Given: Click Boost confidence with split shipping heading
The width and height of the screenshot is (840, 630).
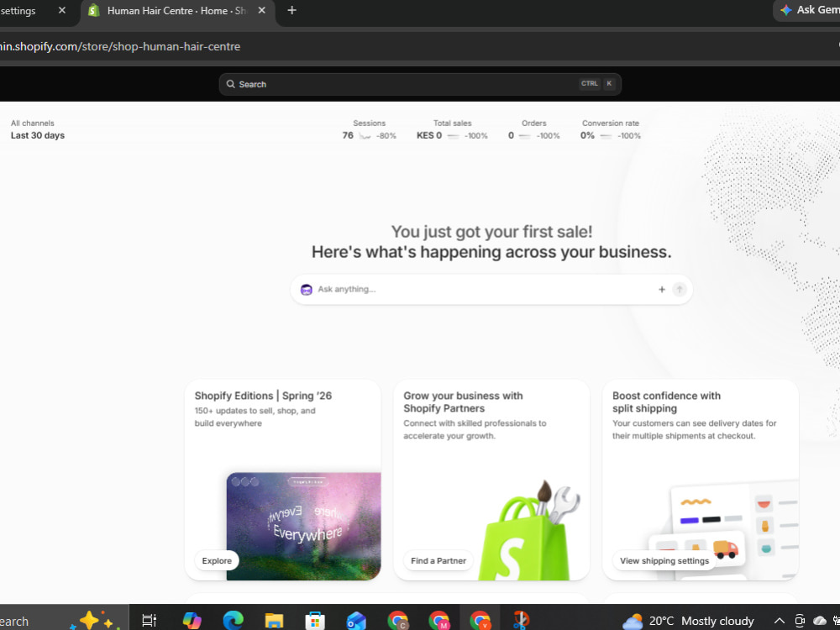Looking at the screenshot, I should coord(666,402).
